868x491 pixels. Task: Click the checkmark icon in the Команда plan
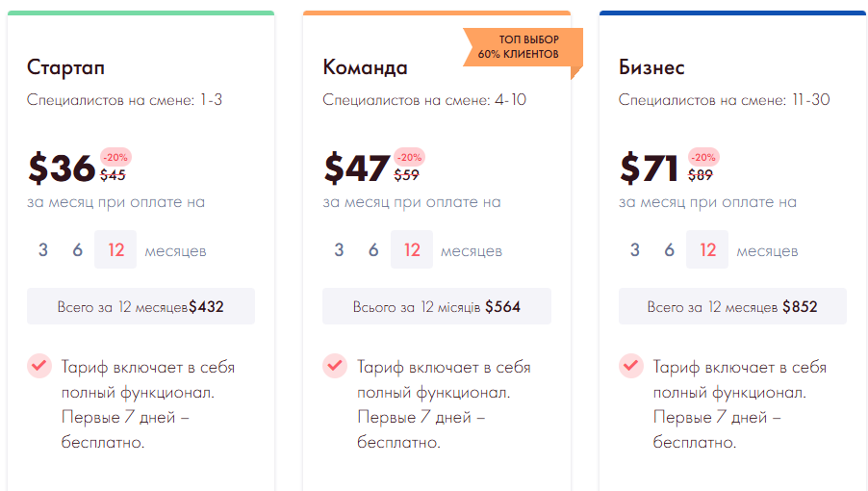tap(334, 366)
